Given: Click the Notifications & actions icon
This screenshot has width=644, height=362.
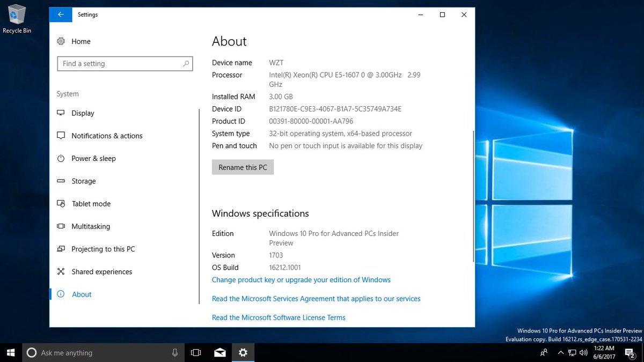Looking at the screenshot, I should pos(61,136).
